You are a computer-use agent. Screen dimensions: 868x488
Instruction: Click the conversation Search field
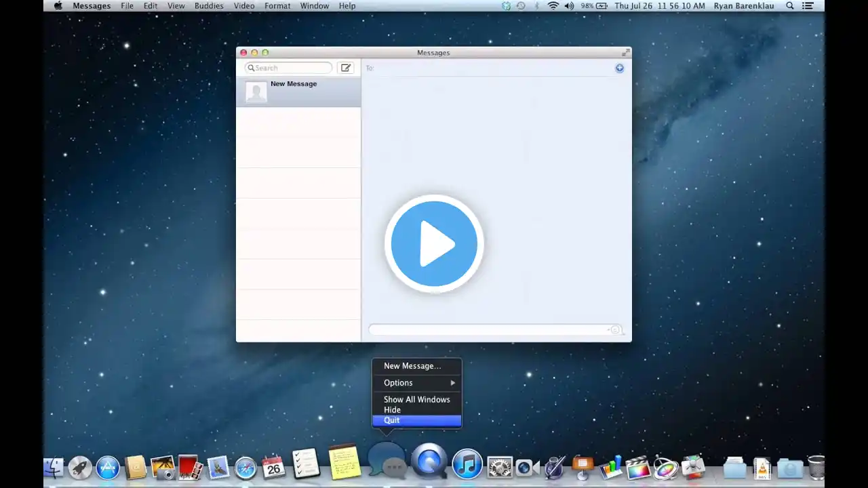pyautogui.click(x=289, y=68)
